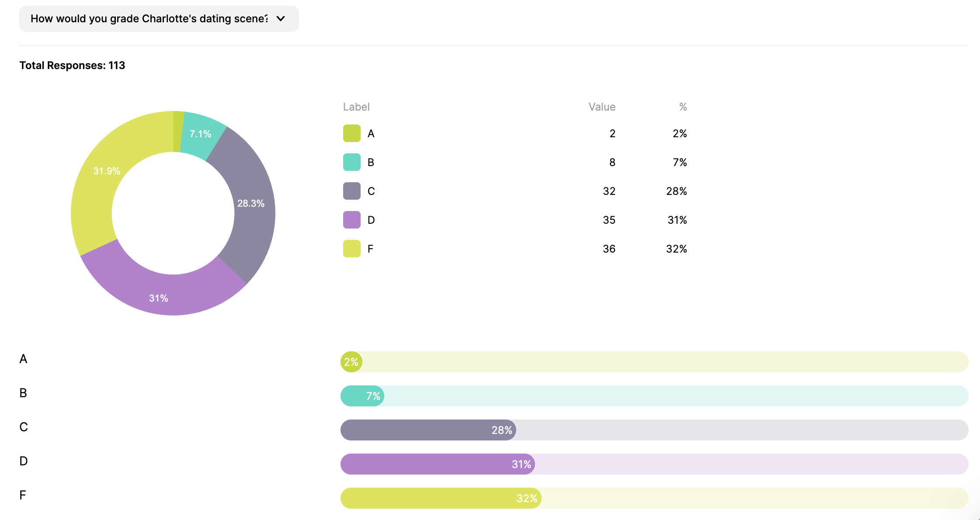Click the % column header to sort
Image resolution: width=980 pixels, height=520 pixels.
683,107
